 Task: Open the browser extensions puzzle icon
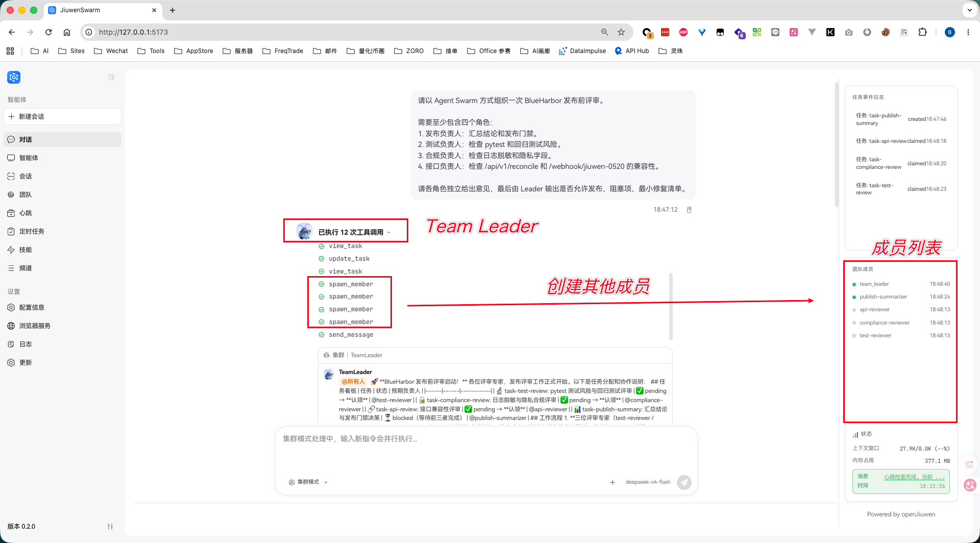pyautogui.click(x=922, y=32)
